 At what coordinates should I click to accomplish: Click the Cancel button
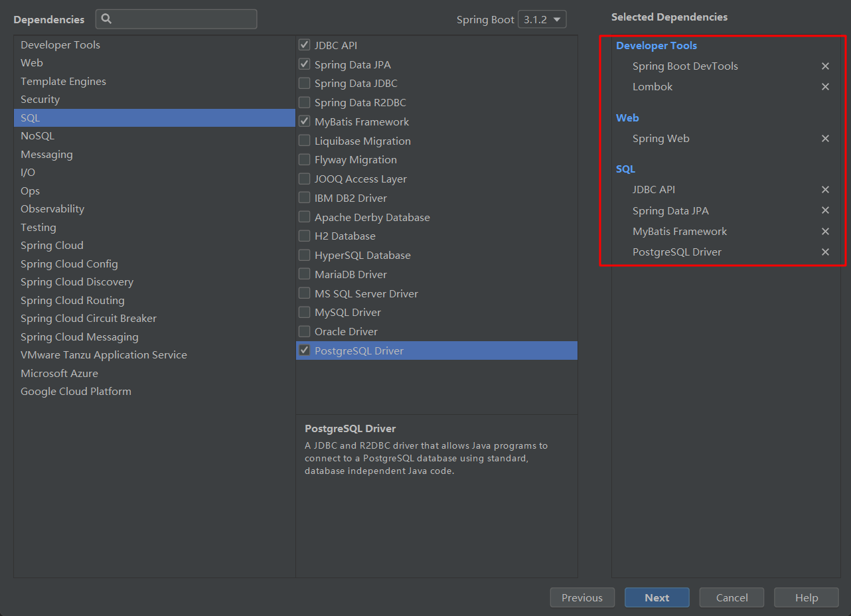click(x=732, y=597)
